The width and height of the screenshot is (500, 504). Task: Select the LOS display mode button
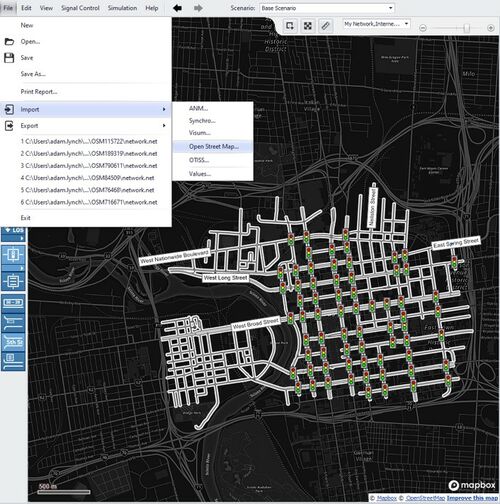13,231
